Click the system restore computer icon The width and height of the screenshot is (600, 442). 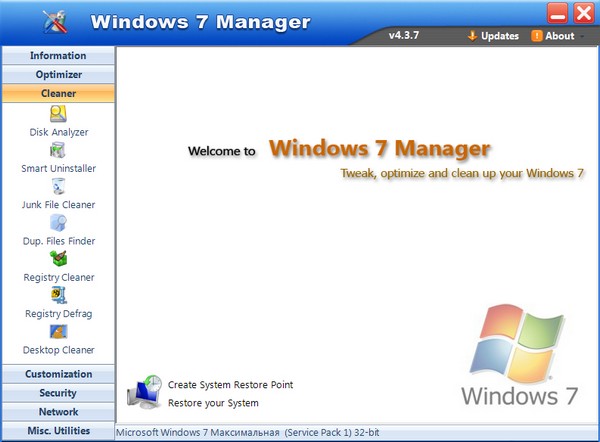coord(144,392)
